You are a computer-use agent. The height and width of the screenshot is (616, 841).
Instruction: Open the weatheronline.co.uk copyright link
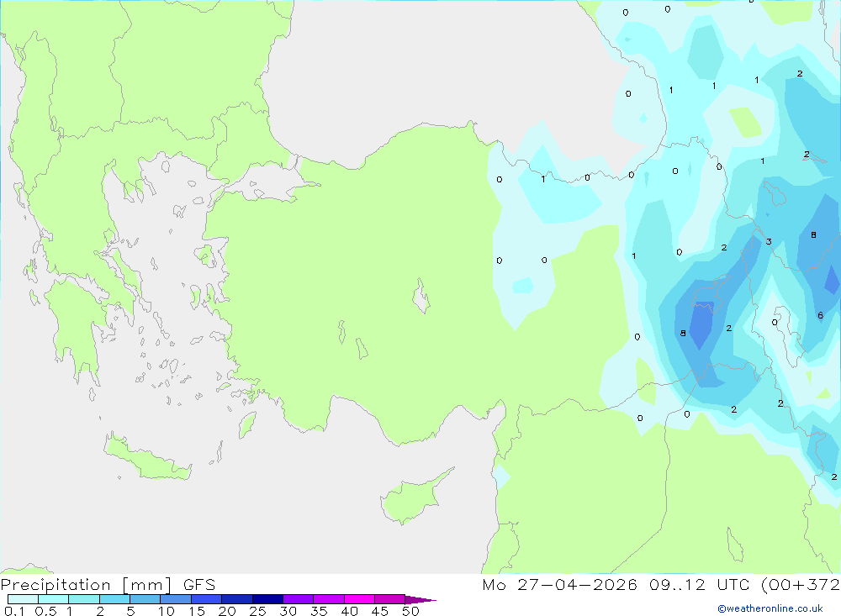tap(770, 608)
